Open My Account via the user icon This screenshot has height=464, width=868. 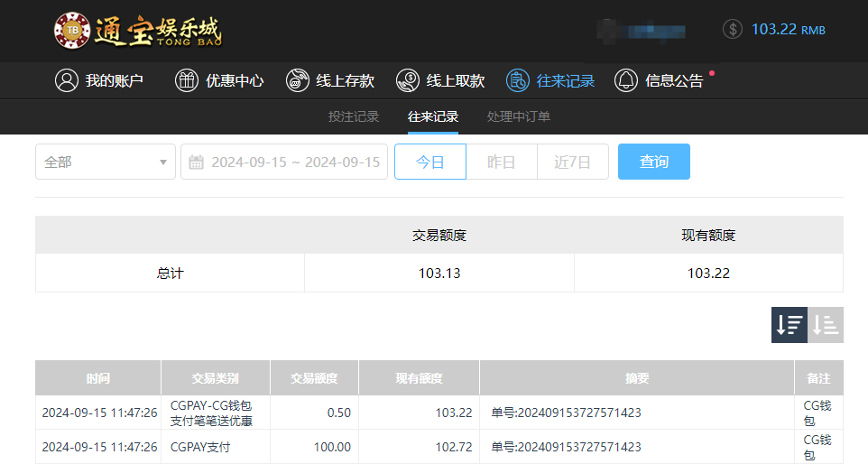pos(67,80)
